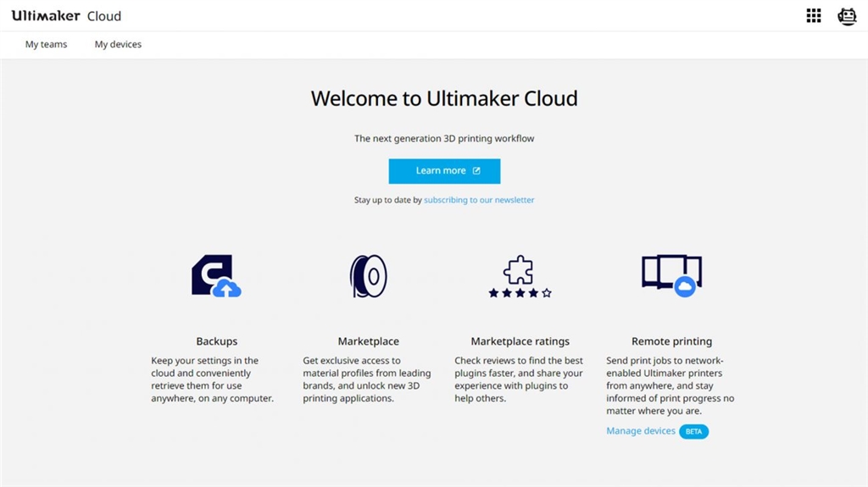Click the Marketplace ratings puzzle piece icon

pyautogui.click(x=519, y=270)
